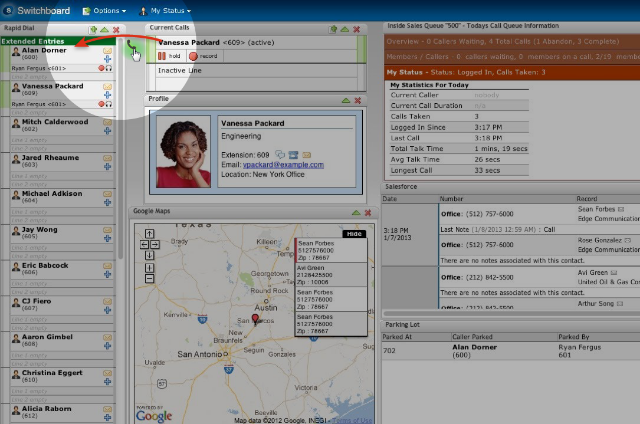The height and width of the screenshot is (424, 640).
Task: Click plus icon for Michael Adkison
Action: [x=107, y=202]
